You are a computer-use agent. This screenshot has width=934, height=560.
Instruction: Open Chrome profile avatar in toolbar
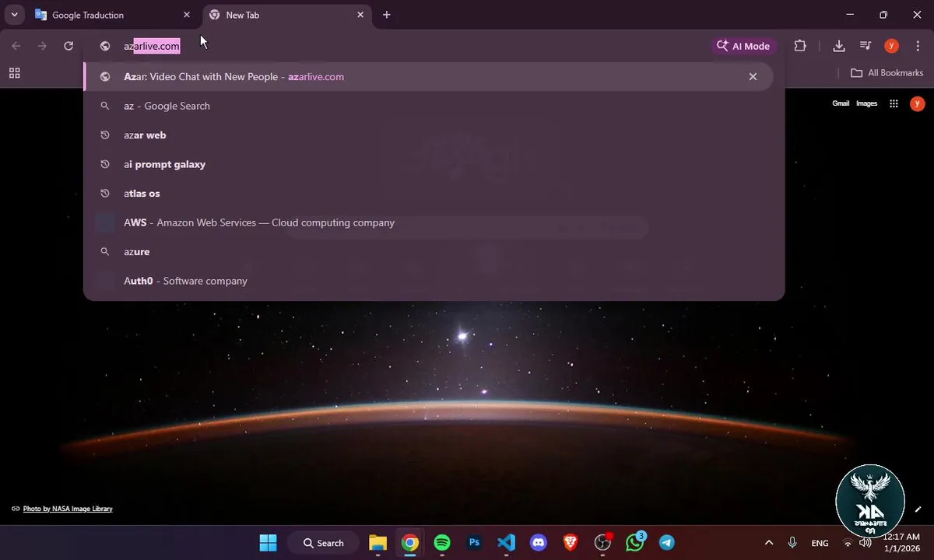tap(892, 46)
